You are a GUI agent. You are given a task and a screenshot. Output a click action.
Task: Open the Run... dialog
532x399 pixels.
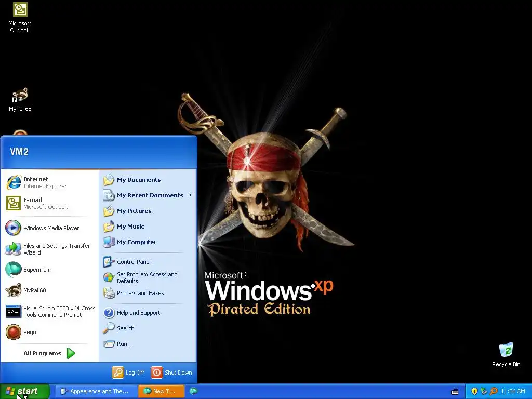148,344
